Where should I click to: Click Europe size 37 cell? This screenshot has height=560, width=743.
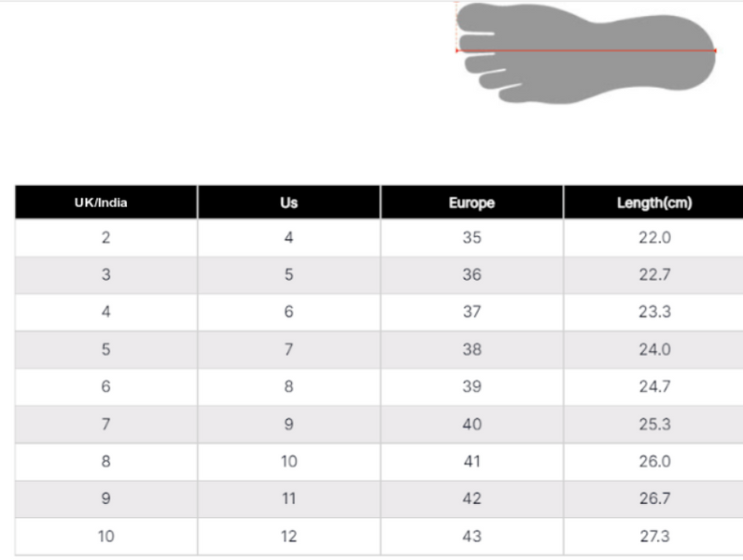(x=471, y=313)
